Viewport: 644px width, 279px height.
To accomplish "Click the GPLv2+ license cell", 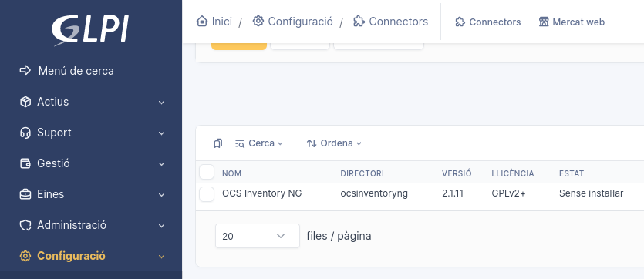I will tap(508, 193).
